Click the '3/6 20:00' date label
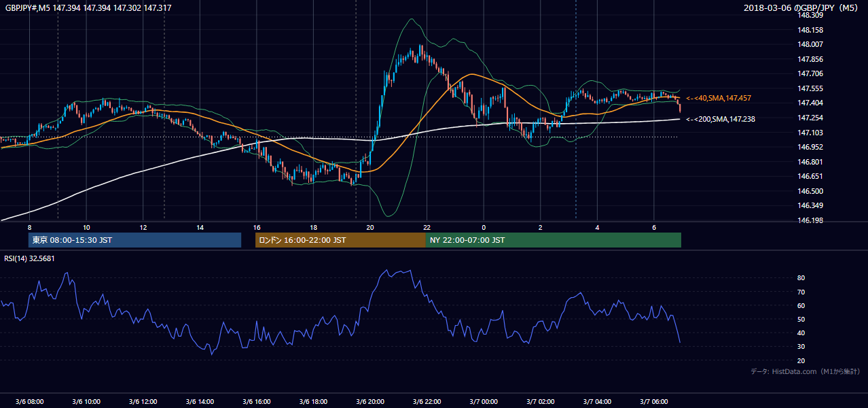Image resolution: width=868 pixels, height=408 pixels. (x=370, y=401)
